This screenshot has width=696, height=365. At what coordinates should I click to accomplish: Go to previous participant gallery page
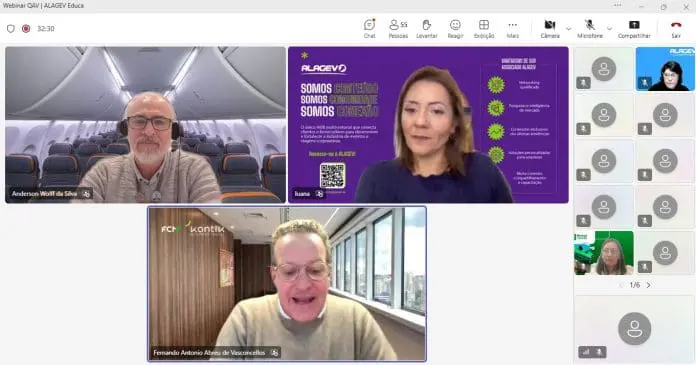[x=621, y=285]
